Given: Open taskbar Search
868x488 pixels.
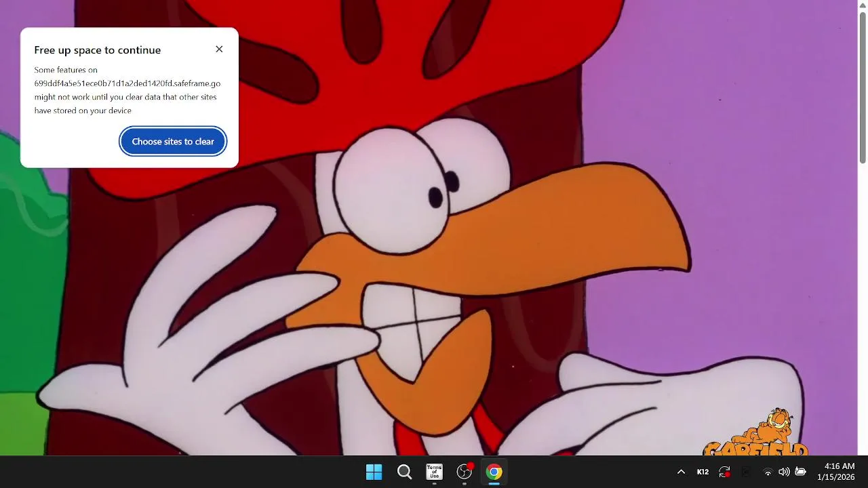Looking at the screenshot, I should coord(404,472).
